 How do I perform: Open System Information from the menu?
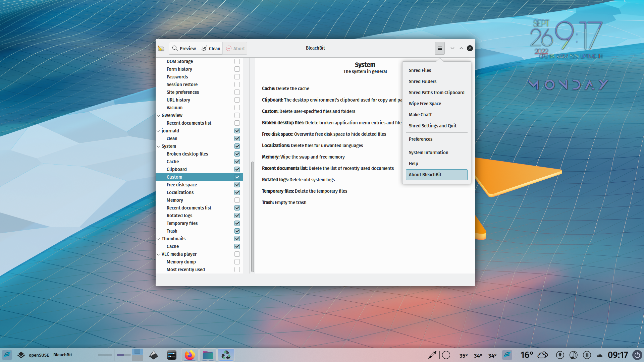(436, 153)
